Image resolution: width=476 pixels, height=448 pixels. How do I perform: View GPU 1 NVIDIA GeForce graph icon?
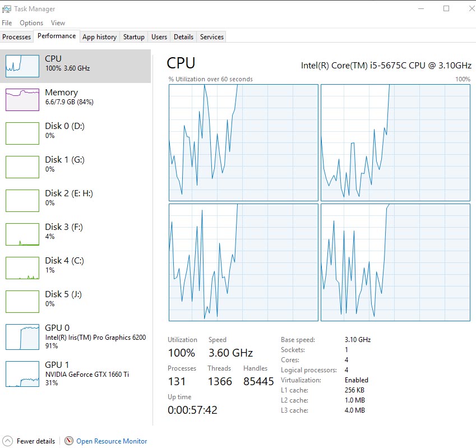(x=22, y=374)
